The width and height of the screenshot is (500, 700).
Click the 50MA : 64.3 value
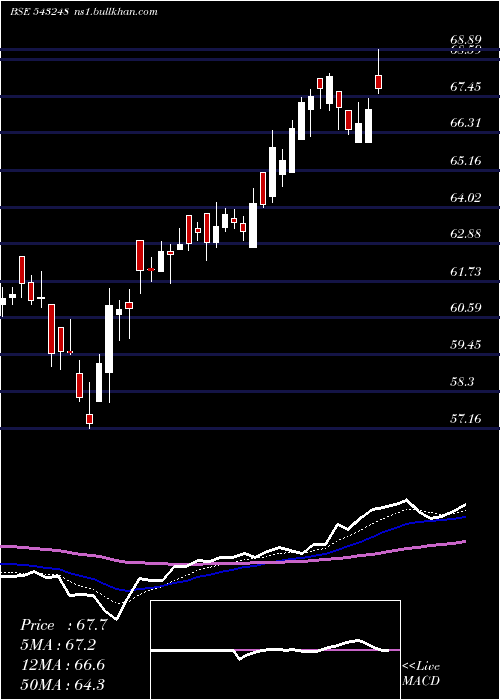[62, 684]
